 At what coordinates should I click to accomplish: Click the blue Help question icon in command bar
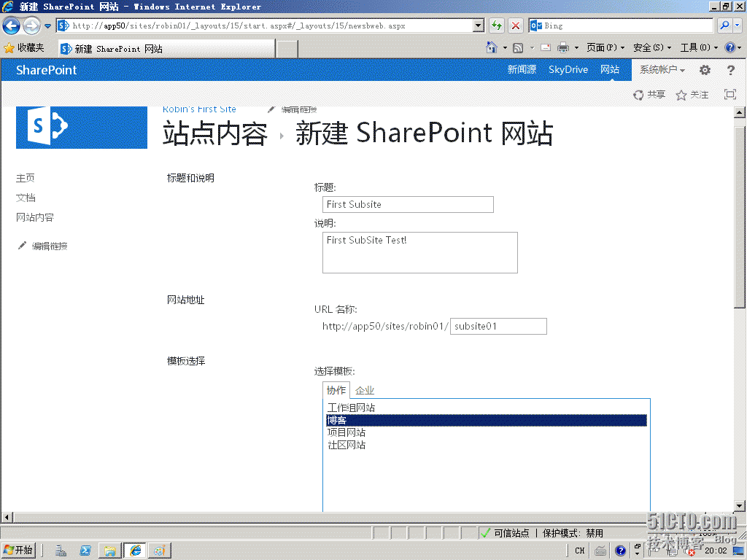point(729,47)
